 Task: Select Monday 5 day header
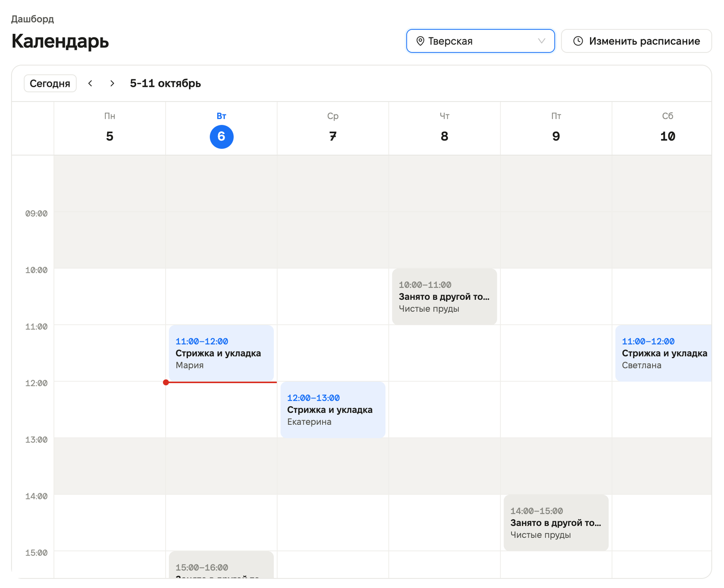point(110,128)
